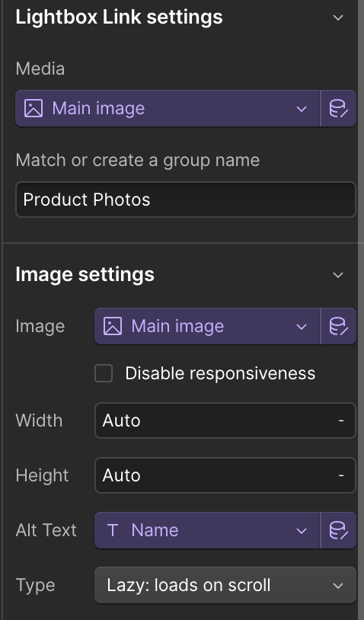Click the unit dash in Width field
364x620 pixels.
pyautogui.click(x=341, y=420)
